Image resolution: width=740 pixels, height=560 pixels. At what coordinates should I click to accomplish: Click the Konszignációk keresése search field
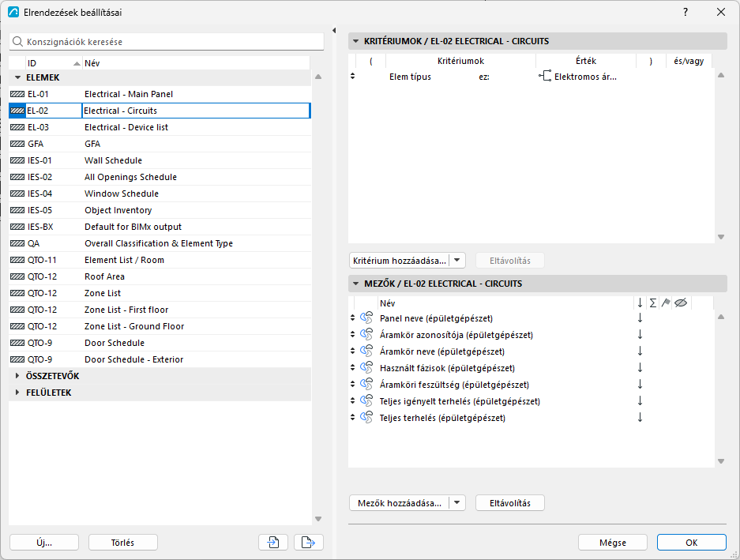coord(167,42)
